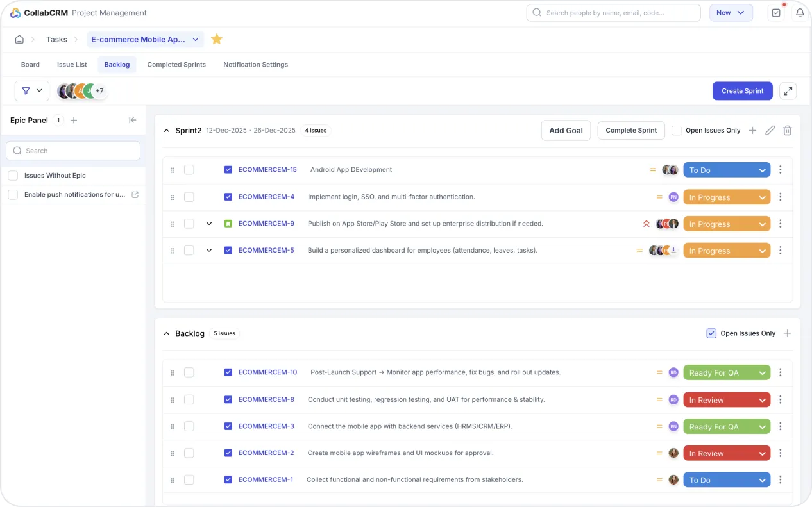The width and height of the screenshot is (812, 507).
Task: Click the fullscreen expand icon
Action: (788, 91)
